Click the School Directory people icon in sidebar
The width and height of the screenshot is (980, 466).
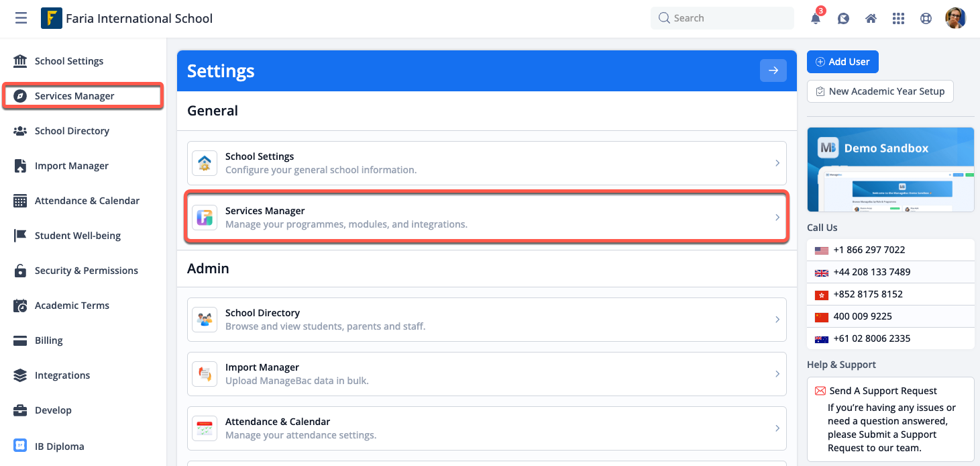(20, 131)
